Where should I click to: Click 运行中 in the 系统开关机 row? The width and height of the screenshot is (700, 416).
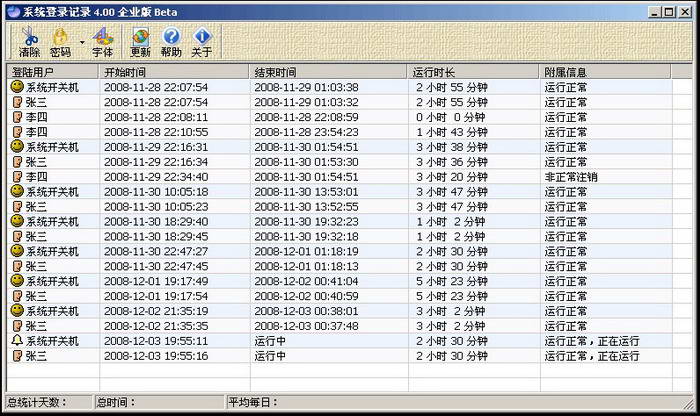(x=270, y=341)
